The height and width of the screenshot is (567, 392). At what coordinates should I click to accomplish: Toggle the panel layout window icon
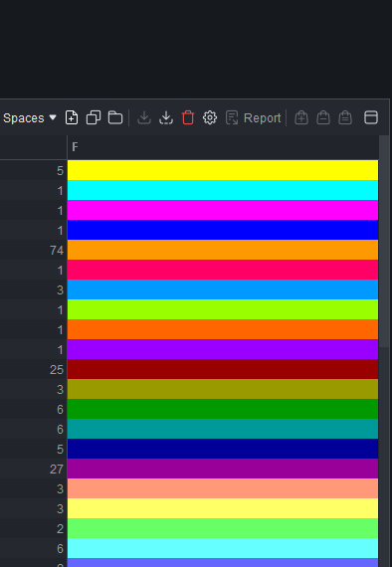point(371,118)
